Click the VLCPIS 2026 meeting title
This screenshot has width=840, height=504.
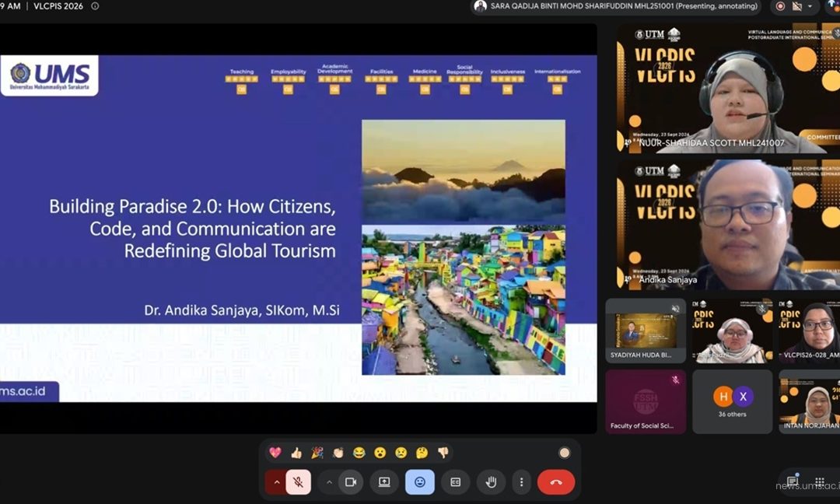(58, 6)
